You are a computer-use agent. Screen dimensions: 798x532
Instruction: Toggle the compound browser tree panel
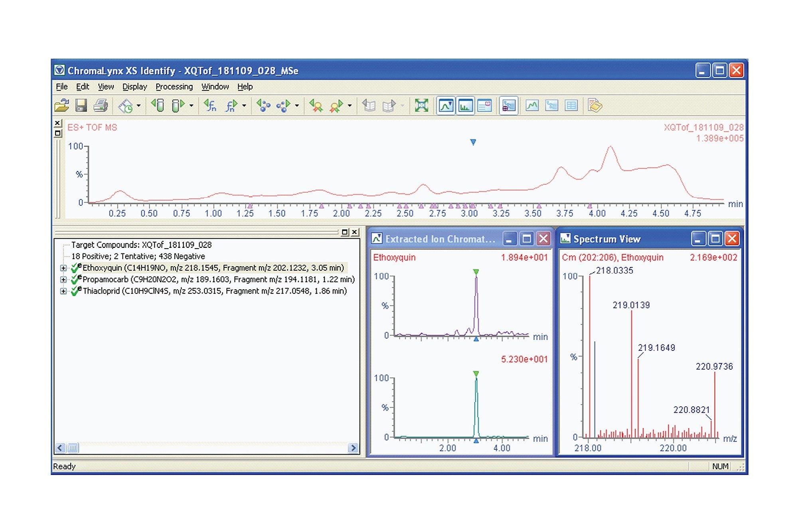pos(508,106)
